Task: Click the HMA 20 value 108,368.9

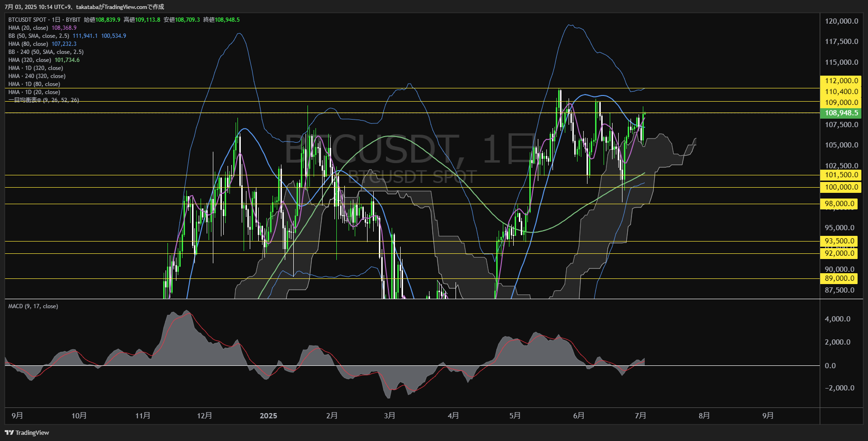Action: coord(64,28)
